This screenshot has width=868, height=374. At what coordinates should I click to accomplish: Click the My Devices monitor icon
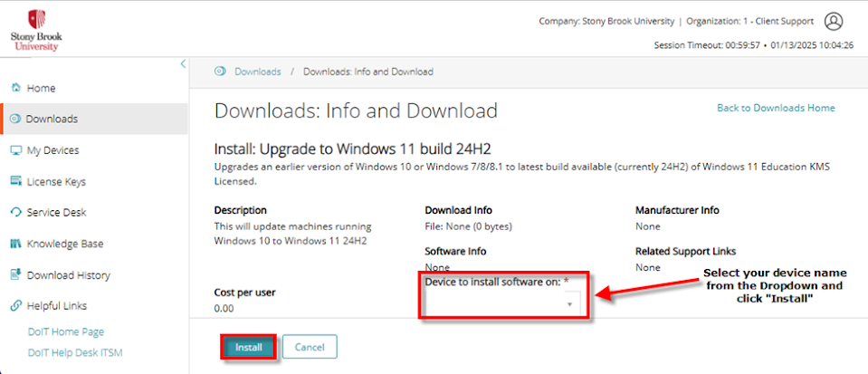16,150
